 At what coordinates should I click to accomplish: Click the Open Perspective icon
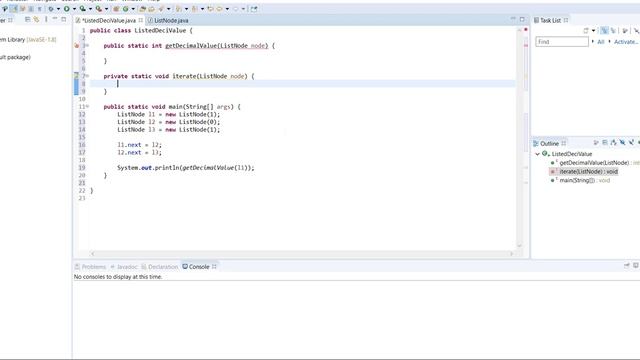(253, 9)
